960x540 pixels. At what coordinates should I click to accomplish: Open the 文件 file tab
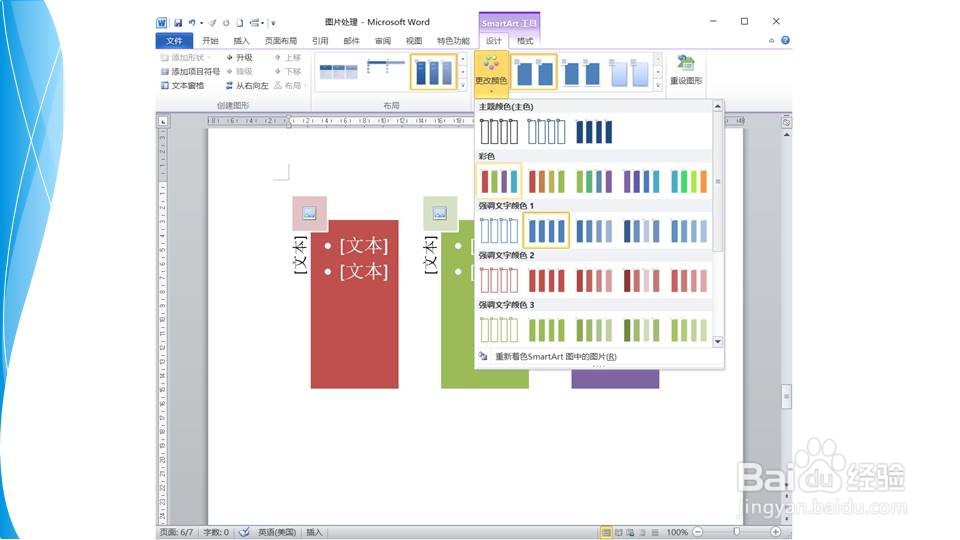coord(174,40)
